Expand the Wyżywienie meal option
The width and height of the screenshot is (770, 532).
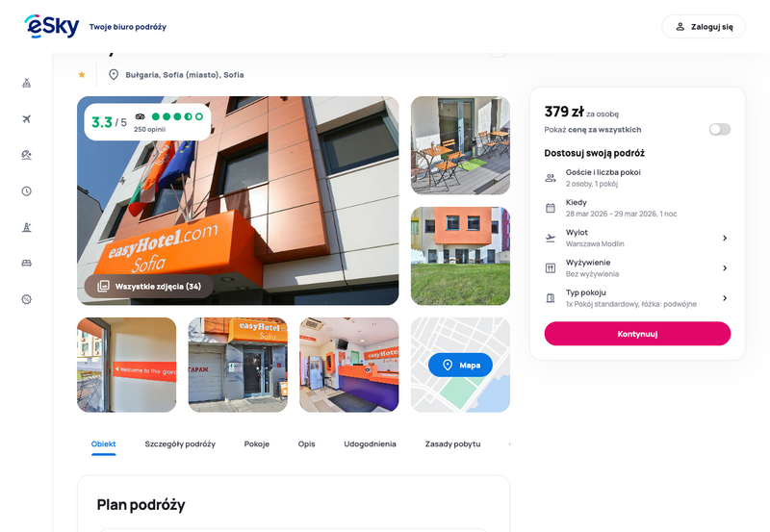pos(637,268)
